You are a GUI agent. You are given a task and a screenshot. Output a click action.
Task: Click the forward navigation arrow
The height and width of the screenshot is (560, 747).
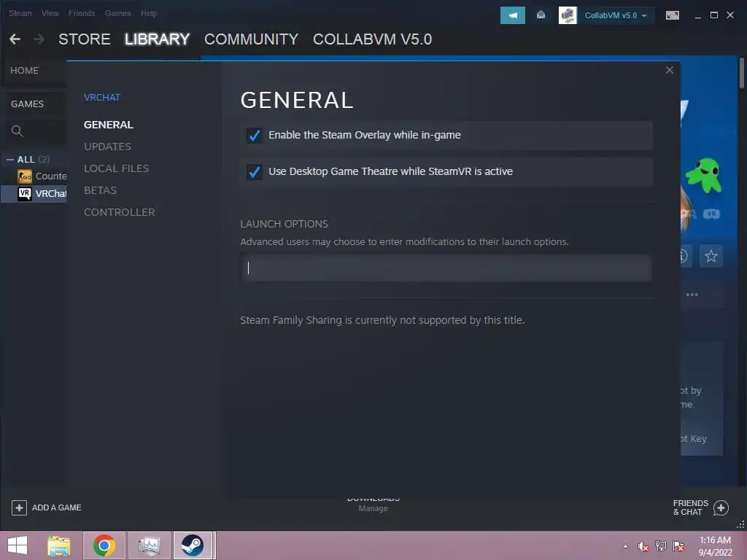pos(39,39)
